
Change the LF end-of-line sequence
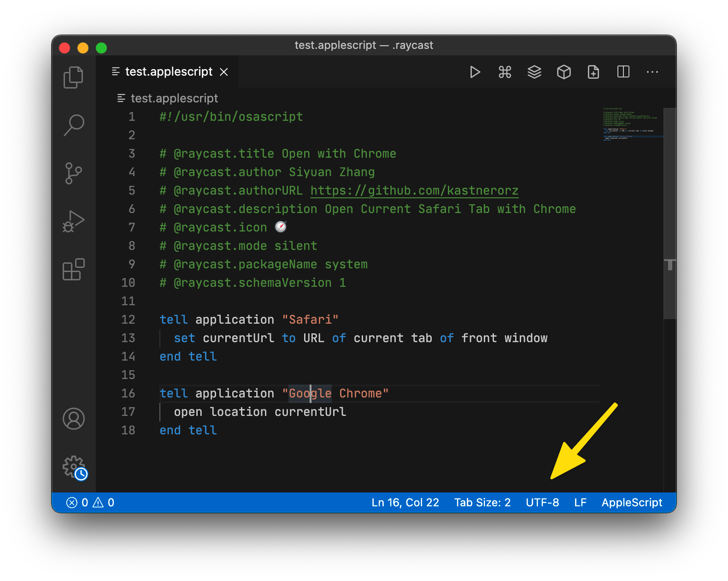click(x=581, y=503)
